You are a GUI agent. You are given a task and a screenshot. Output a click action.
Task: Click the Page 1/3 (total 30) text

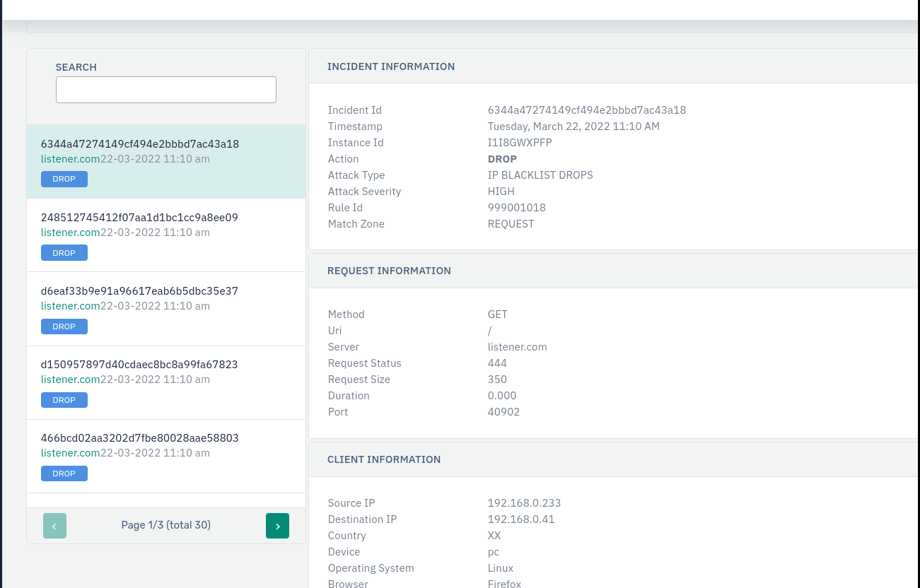point(166,525)
